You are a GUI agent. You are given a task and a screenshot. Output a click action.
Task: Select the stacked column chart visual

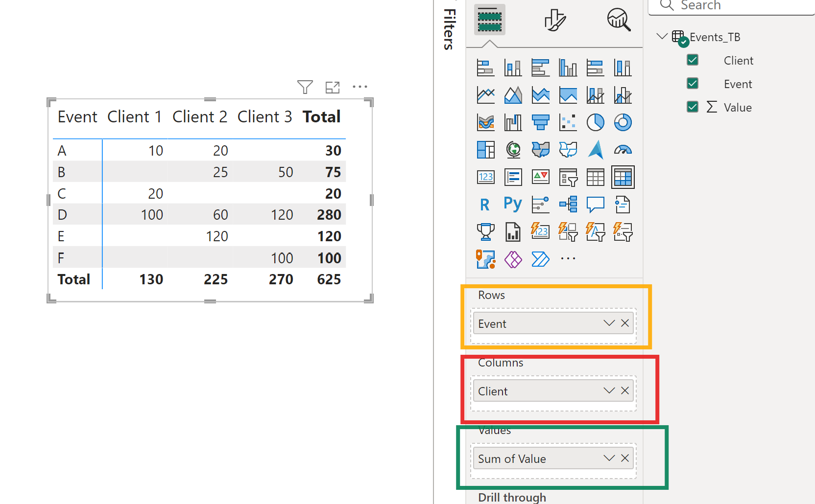pos(513,68)
